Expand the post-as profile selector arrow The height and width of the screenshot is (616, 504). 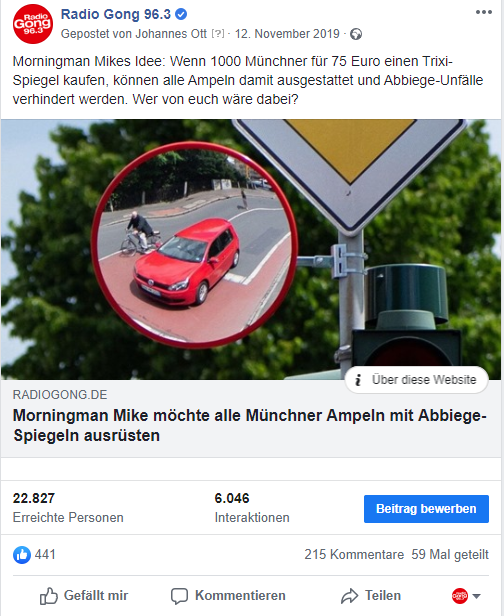pyautogui.click(x=477, y=596)
